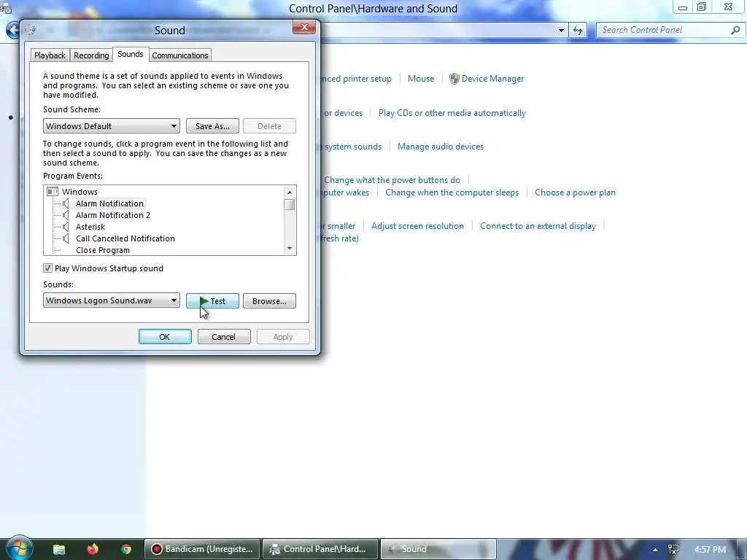Viewport: 747px width, 560px height.
Task: Select Alarm Notification 2 event
Action: (113, 215)
